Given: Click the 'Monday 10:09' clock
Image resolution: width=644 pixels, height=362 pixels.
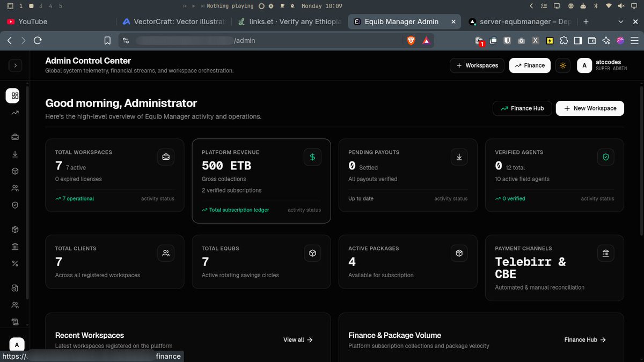Looking at the screenshot, I should click(x=322, y=6).
